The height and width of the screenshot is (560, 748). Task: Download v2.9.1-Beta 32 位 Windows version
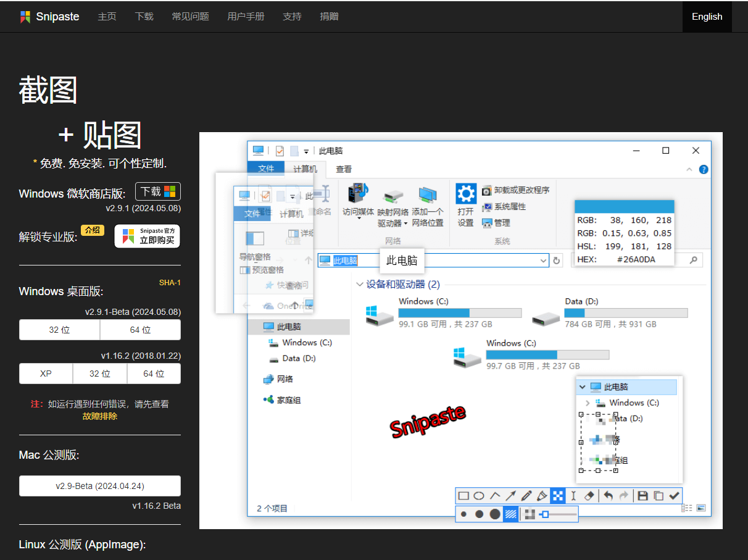(x=60, y=330)
